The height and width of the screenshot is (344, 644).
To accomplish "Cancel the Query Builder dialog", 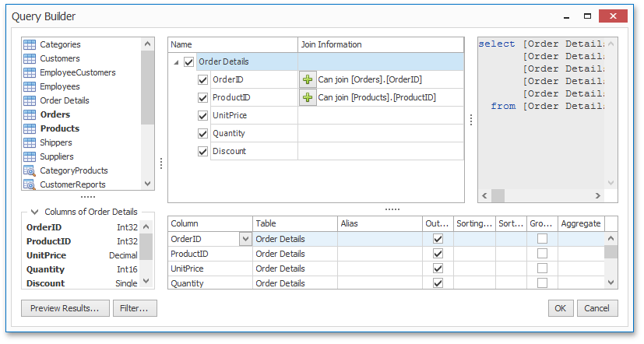I will (x=597, y=308).
